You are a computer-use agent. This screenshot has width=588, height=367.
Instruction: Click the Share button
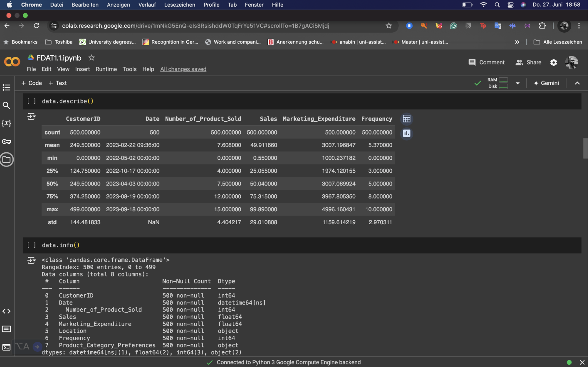(528, 62)
